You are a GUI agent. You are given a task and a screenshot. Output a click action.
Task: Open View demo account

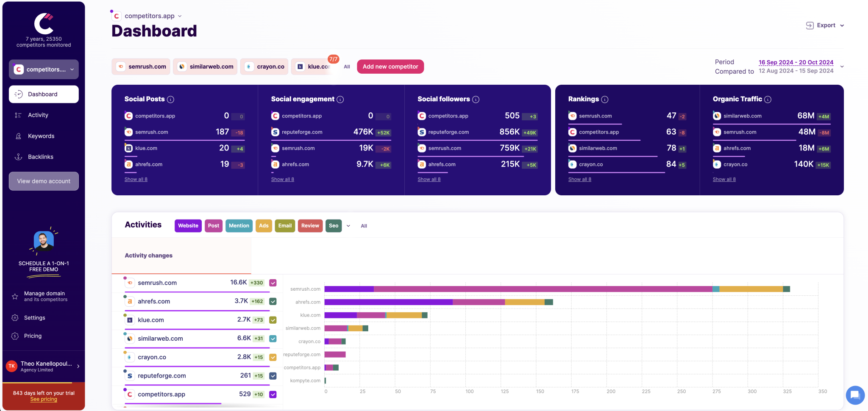pos(43,181)
